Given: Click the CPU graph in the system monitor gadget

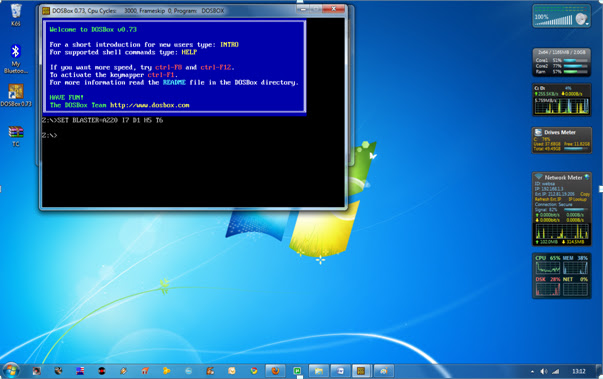Looking at the screenshot, I should point(548,268).
